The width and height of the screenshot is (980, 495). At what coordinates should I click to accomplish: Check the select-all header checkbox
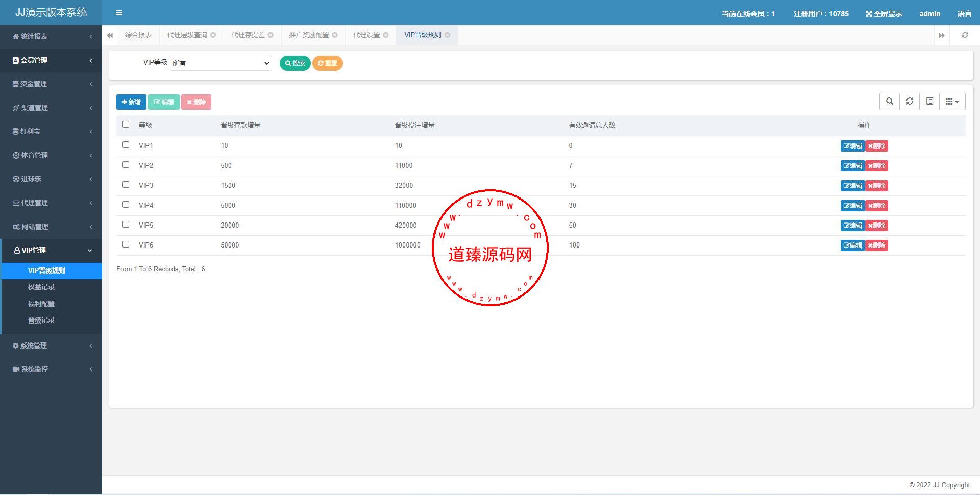point(126,125)
